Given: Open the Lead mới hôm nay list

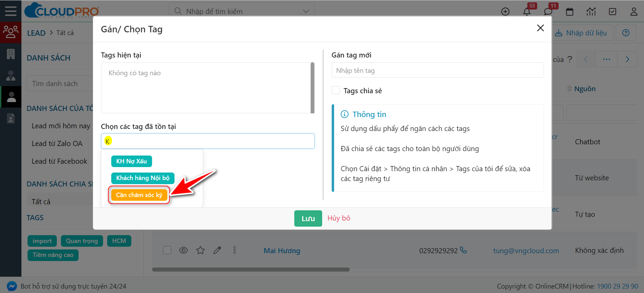Looking at the screenshot, I should (x=61, y=126).
